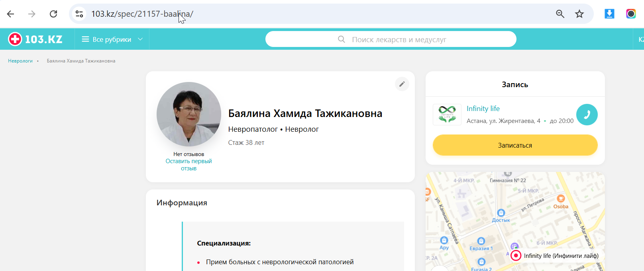Open the Неврологи breadcrumb link

(x=20, y=61)
